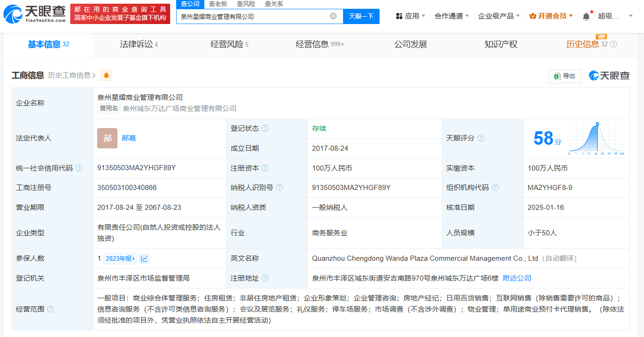Select the 查老板 search tab
644x337 pixels.
[218, 4]
